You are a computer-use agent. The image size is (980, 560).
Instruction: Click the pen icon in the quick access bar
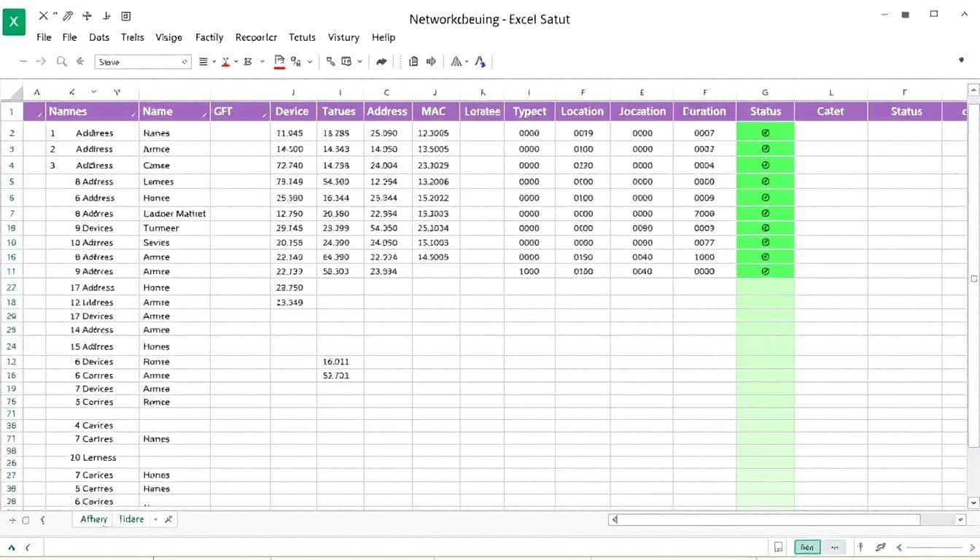68,15
